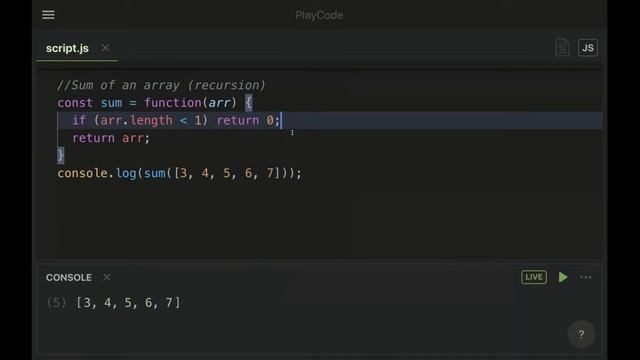
Task: Open the help question mark button
Action: click(x=581, y=335)
